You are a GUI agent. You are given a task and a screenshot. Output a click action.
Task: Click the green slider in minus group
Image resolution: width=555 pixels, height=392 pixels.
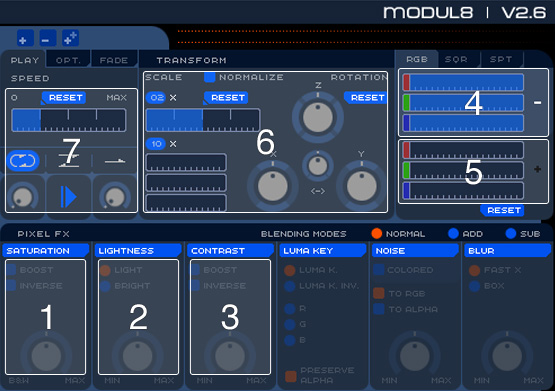[463, 102]
